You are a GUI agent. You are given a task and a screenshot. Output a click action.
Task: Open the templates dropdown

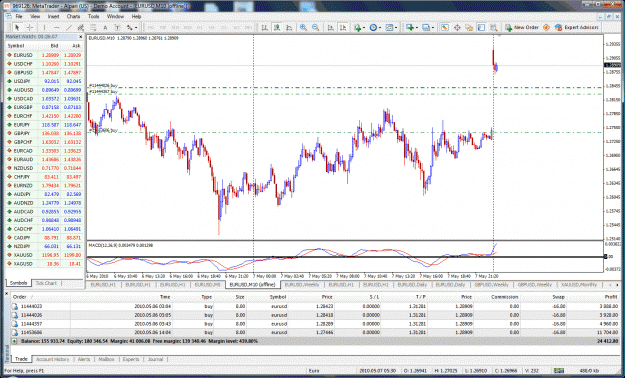point(391,28)
